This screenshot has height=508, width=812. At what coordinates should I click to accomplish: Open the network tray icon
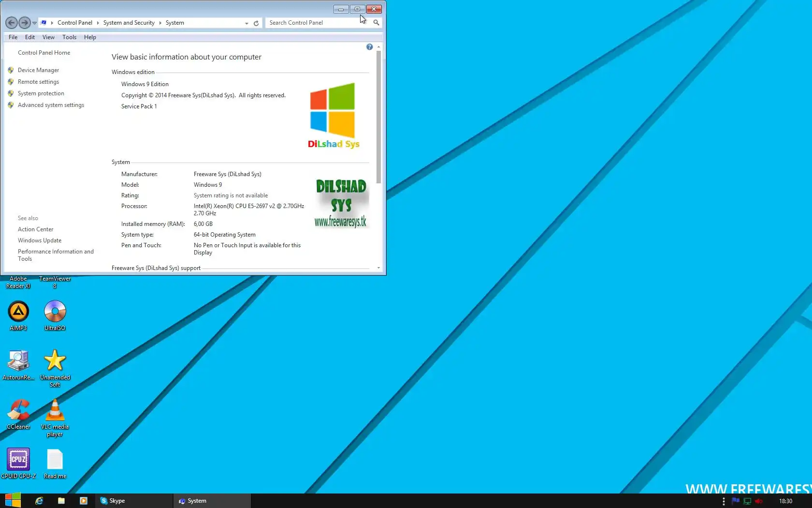click(747, 501)
